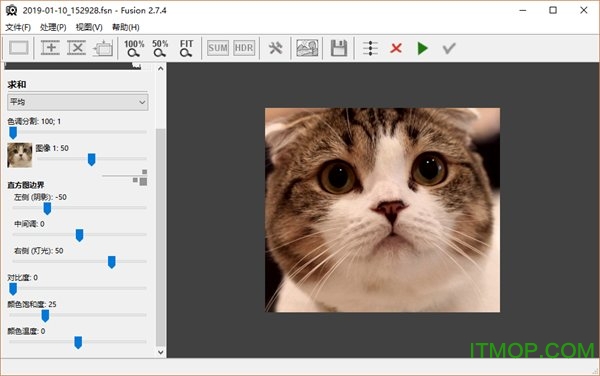Click the side panel vertical scrollbar thumb

(x=161, y=237)
